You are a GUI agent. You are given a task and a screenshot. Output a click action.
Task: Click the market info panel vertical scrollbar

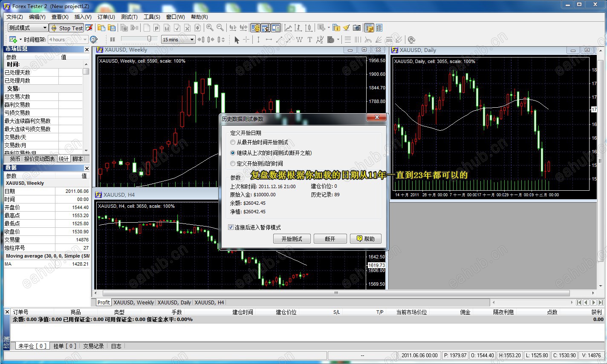(86, 72)
